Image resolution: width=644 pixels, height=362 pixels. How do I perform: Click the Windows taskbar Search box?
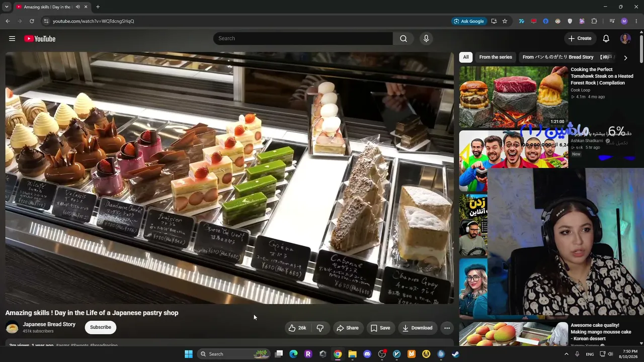233,354
